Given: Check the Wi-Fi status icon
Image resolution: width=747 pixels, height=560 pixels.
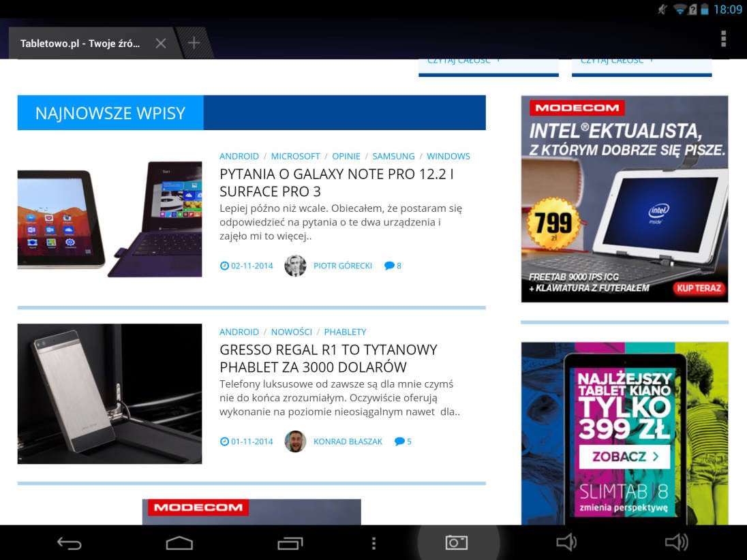Looking at the screenshot, I should (680, 10).
